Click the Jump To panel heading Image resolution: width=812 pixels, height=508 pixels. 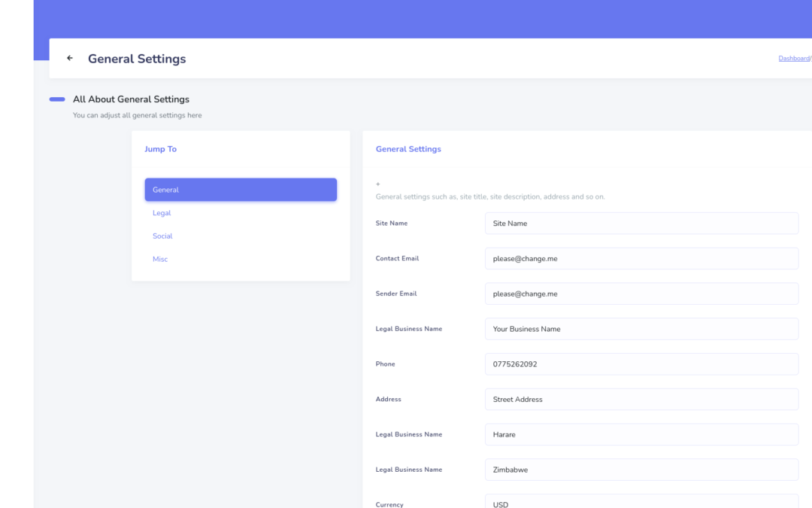161,149
